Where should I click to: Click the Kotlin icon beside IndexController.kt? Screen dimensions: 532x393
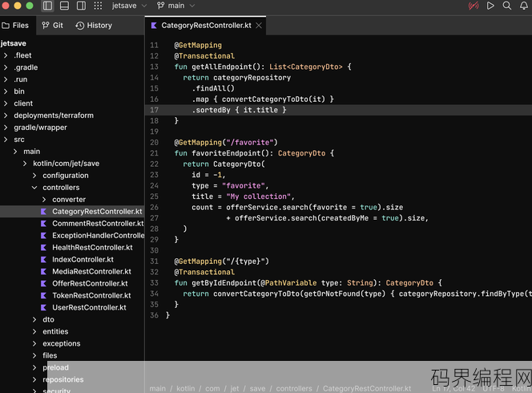click(x=43, y=260)
